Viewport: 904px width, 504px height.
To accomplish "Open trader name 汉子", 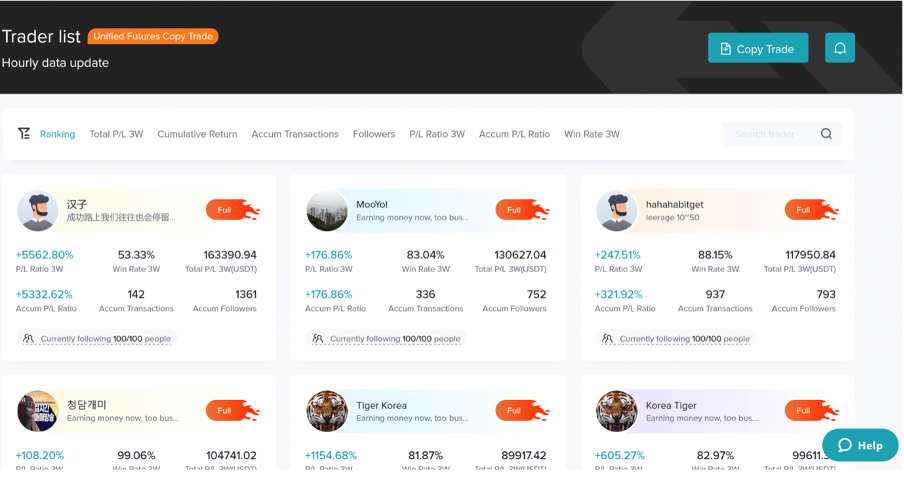I will click(x=77, y=204).
